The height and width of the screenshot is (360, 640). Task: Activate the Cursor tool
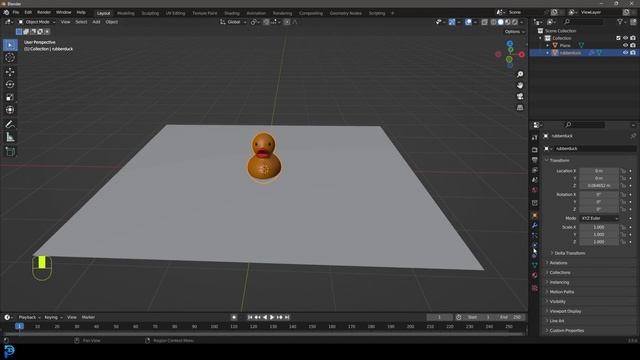pos(10,58)
